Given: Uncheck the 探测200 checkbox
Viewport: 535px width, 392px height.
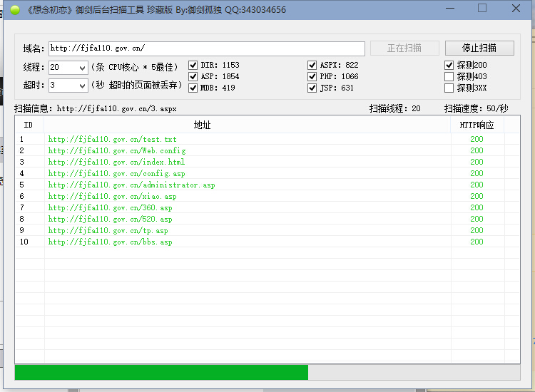Looking at the screenshot, I should (x=449, y=65).
